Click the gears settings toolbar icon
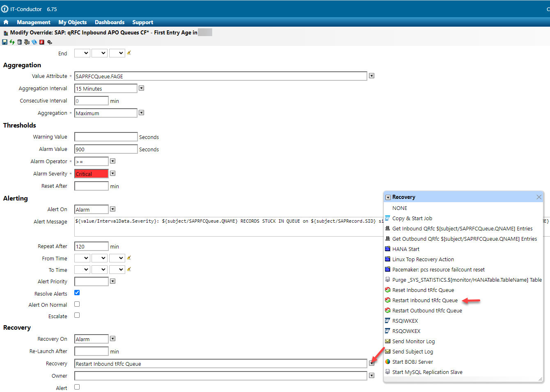This screenshot has width=550, height=392. click(50, 42)
